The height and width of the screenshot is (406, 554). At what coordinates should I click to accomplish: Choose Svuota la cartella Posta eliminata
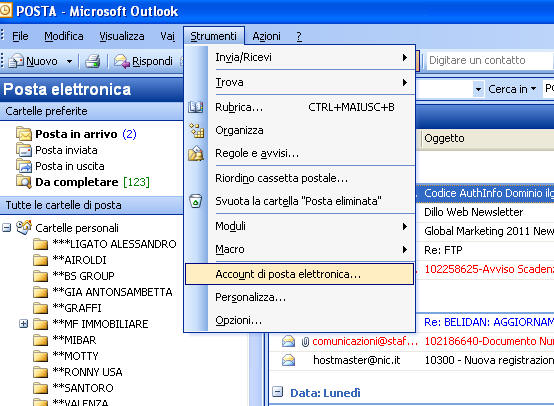300,201
